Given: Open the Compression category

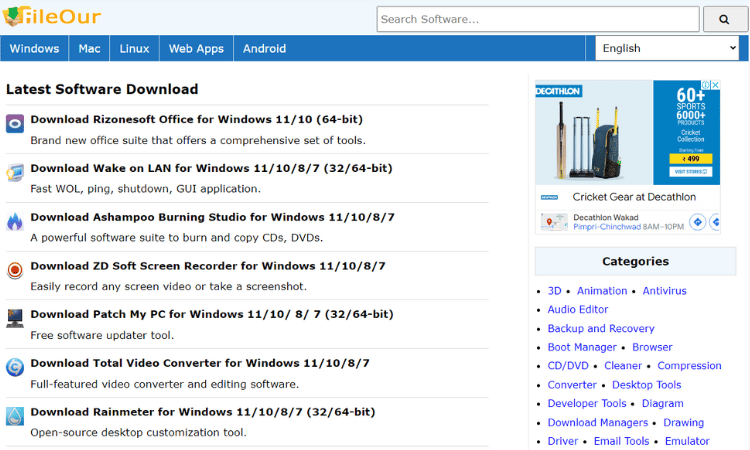Looking at the screenshot, I should click(689, 366).
